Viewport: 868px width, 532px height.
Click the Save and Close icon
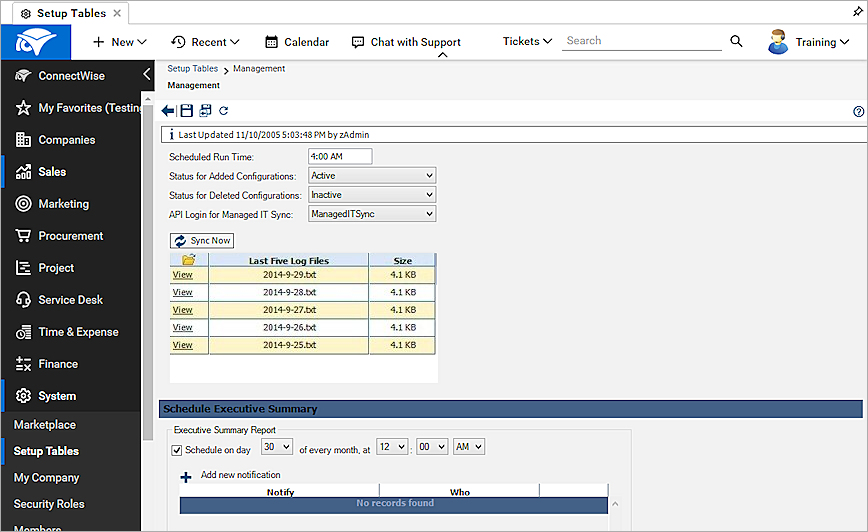(205, 111)
